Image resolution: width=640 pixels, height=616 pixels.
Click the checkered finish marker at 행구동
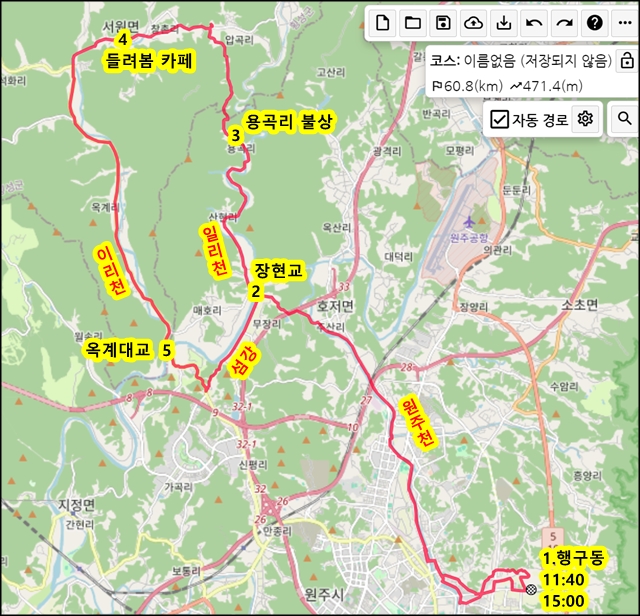tap(531, 589)
